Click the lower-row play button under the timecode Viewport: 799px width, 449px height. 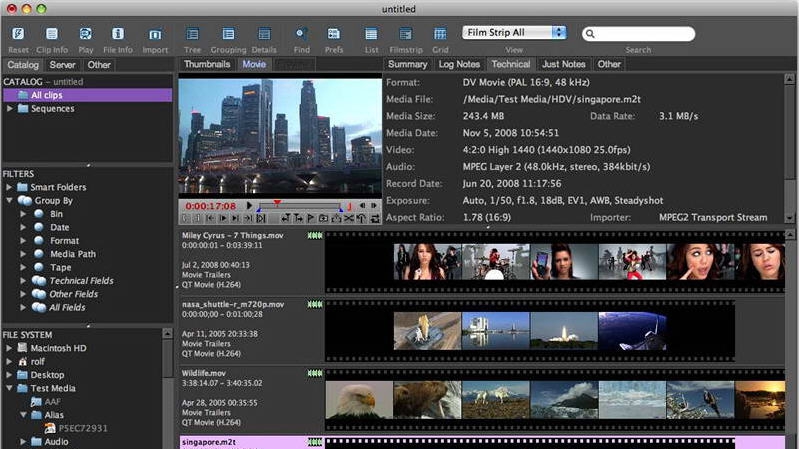point(223,218)
